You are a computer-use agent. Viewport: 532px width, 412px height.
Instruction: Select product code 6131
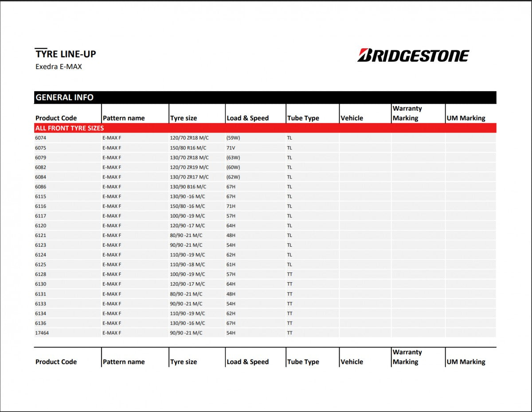point(40,294)
